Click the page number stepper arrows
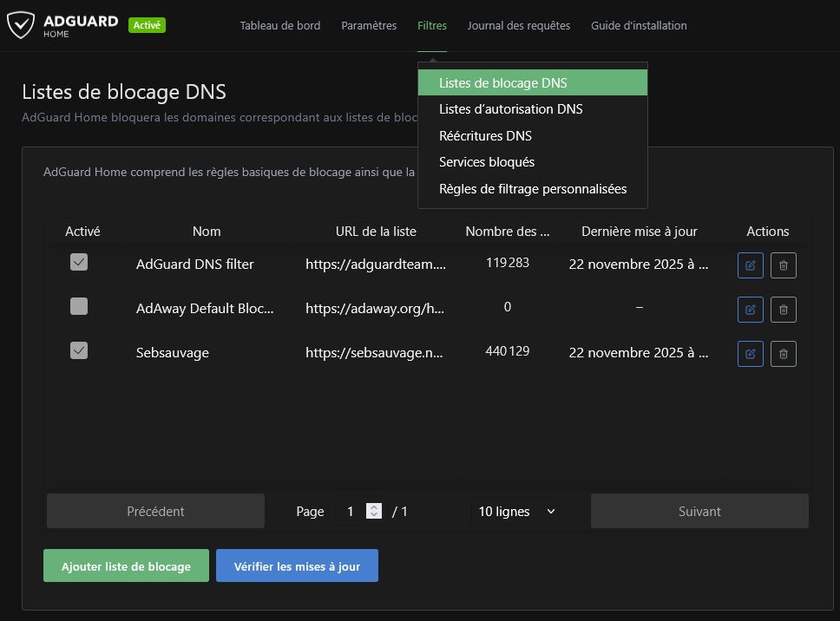Viewport: 840px width, 621px height. click(x=374, y=512)
